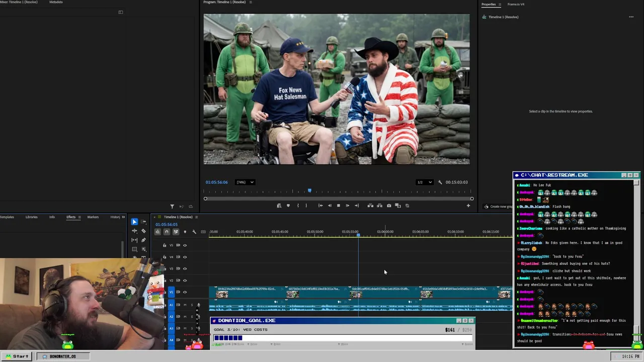Toggle V4 track output eye
Screen dimensions: 644x362
click(185, 257)
